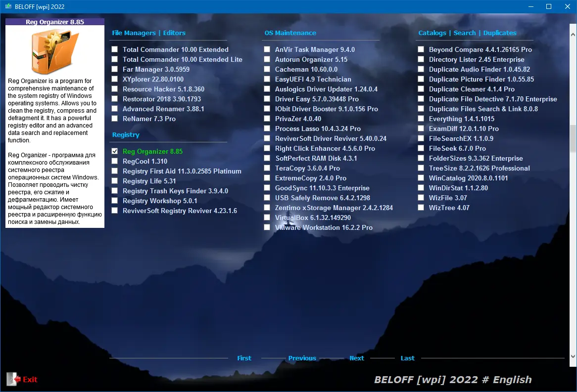577x392 pixels.
Task: Click the BELOFF app icon in title bar
Action: (8, 6)
